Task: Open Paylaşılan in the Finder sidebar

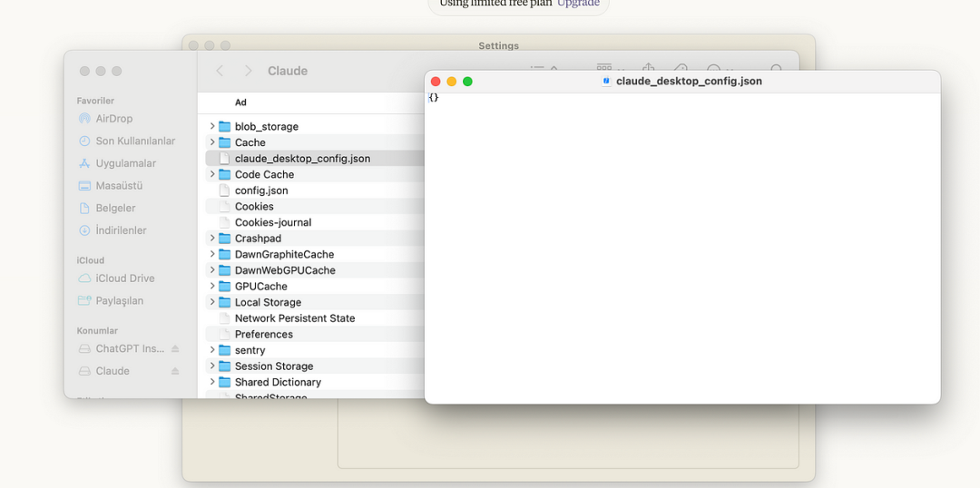Action: pyautogui.click(x=111, y=301)
